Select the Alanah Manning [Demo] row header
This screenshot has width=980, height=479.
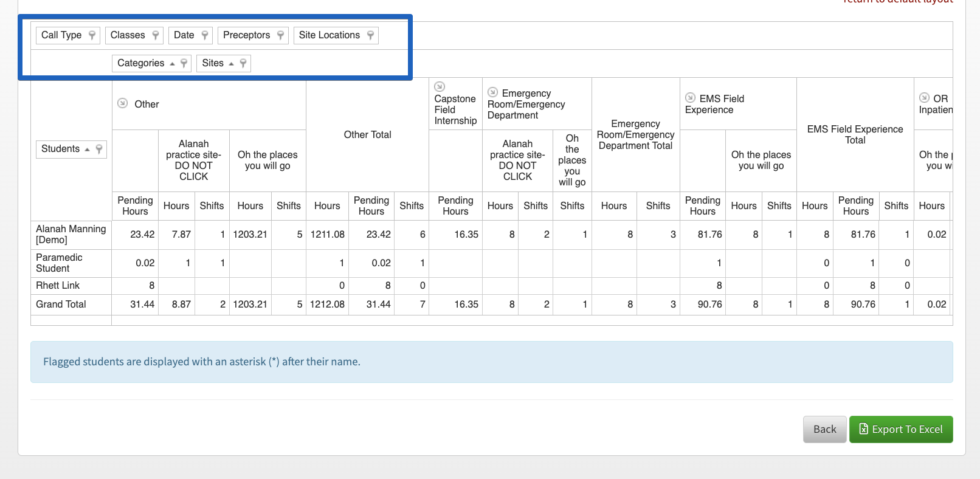click(71, 235)
